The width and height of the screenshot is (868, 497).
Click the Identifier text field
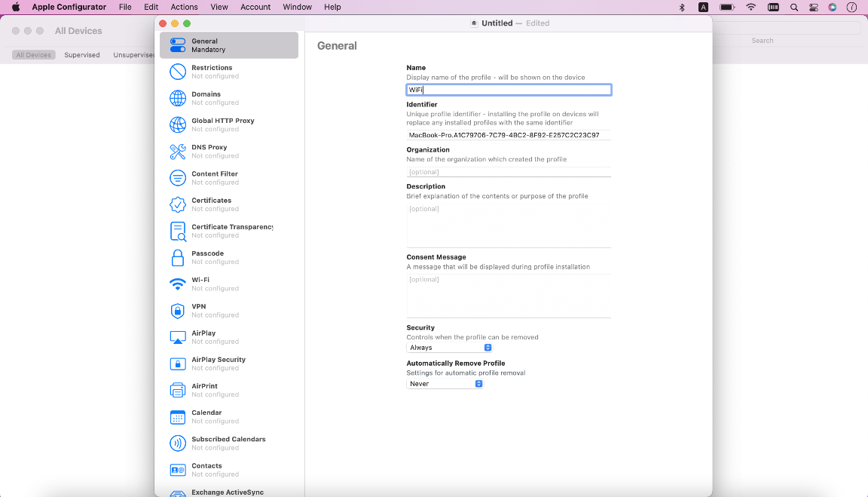509,135
